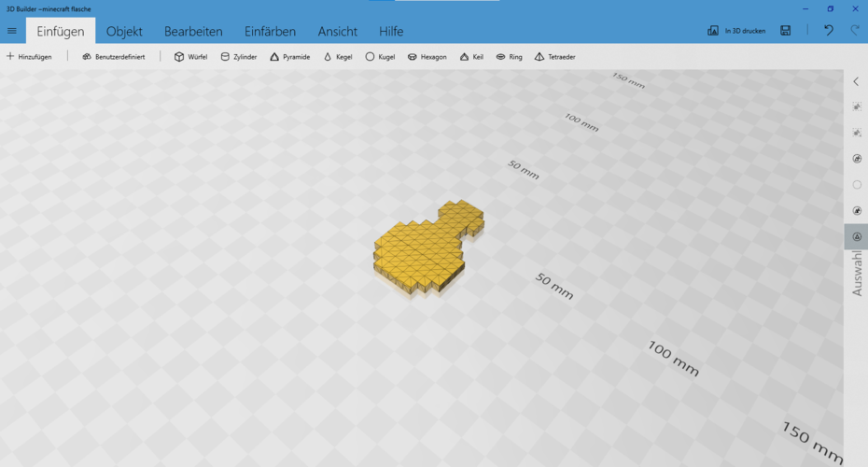Screen dimensions: 868x467
Task: Restore down the 3D Builder window
Action: 831,8
